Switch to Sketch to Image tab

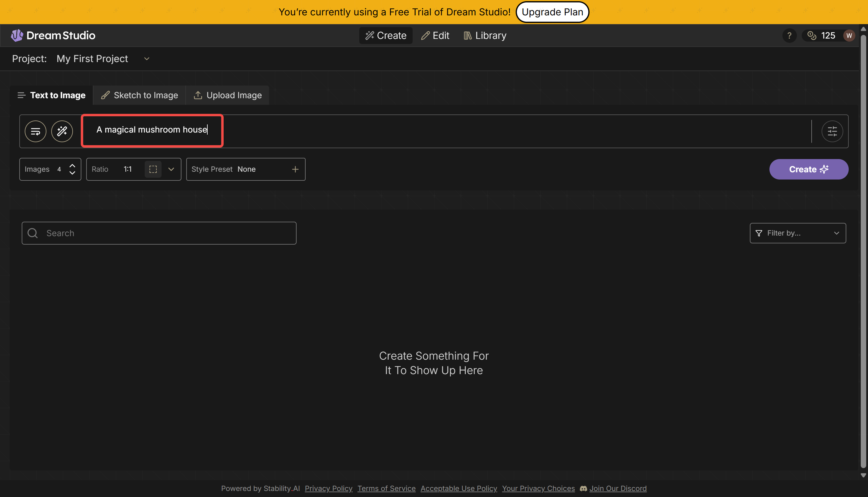click(x=139, y=95)
